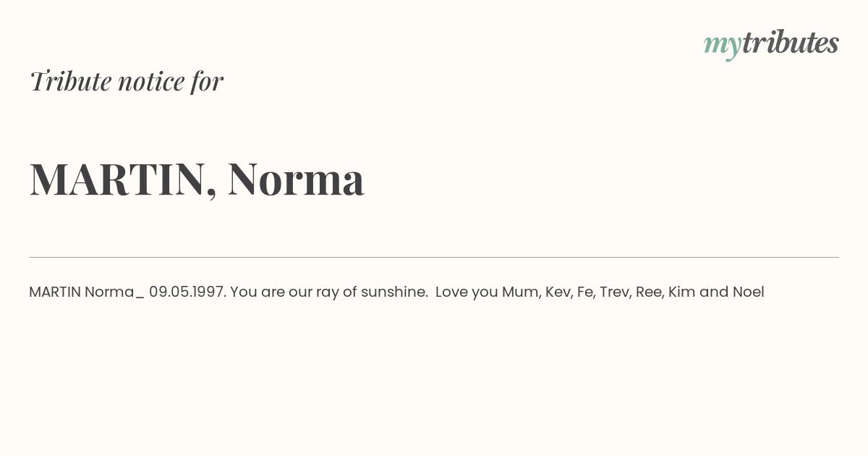Click the word 'sunshine' in the message

[x=394, y=292]
